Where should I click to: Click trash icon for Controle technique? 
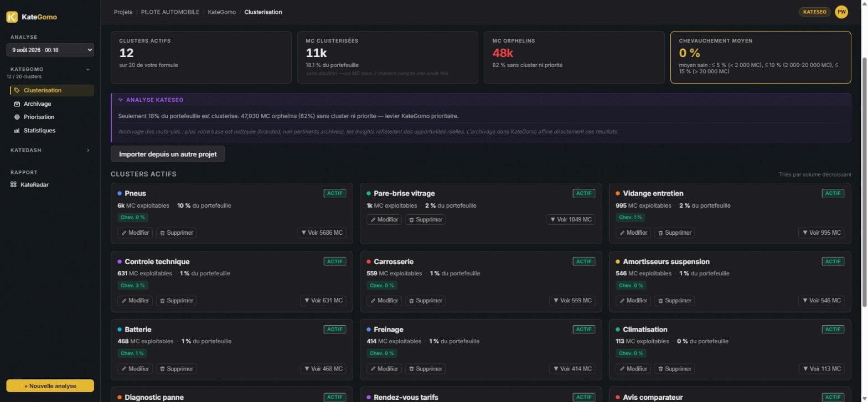pos(162,301)
